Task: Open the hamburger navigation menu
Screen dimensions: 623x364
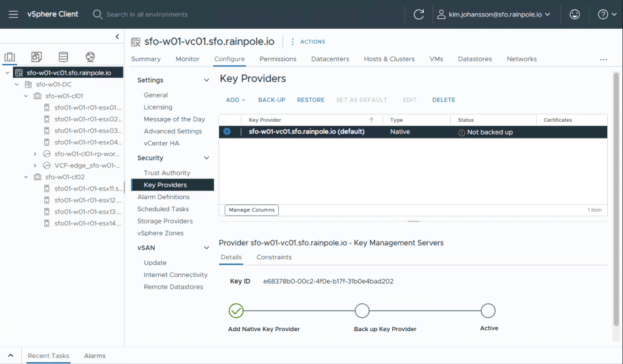Action: pos(13,14)
